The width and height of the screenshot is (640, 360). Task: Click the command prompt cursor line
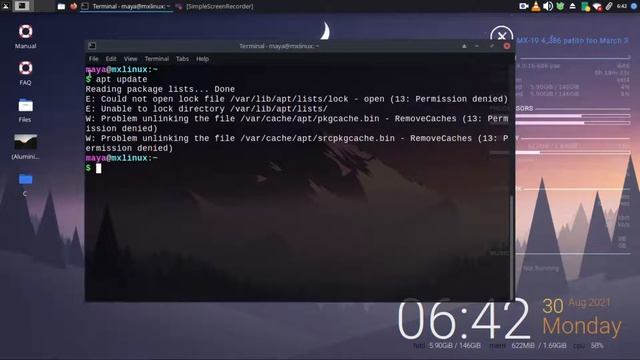93,168
